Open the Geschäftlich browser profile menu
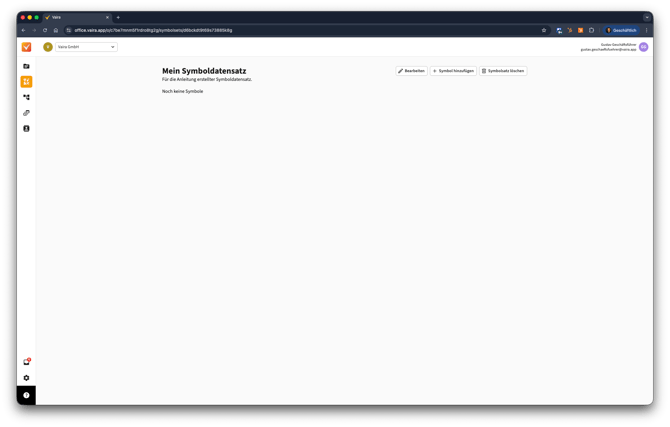 coord(621,30)
